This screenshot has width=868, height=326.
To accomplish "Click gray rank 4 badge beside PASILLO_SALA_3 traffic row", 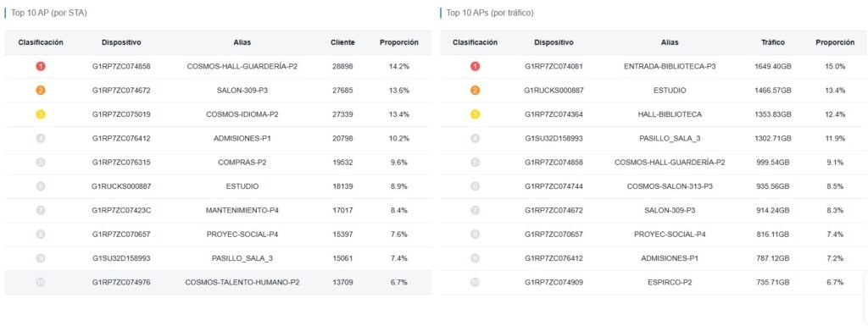I will pyautogui.click(x=475, y=138).
